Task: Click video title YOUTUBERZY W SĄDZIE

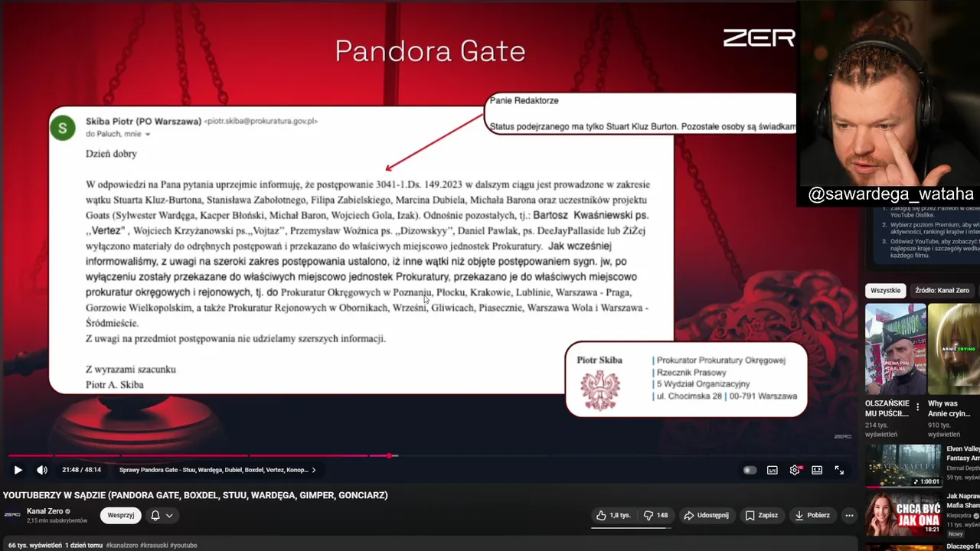Action: click(195, 495)
